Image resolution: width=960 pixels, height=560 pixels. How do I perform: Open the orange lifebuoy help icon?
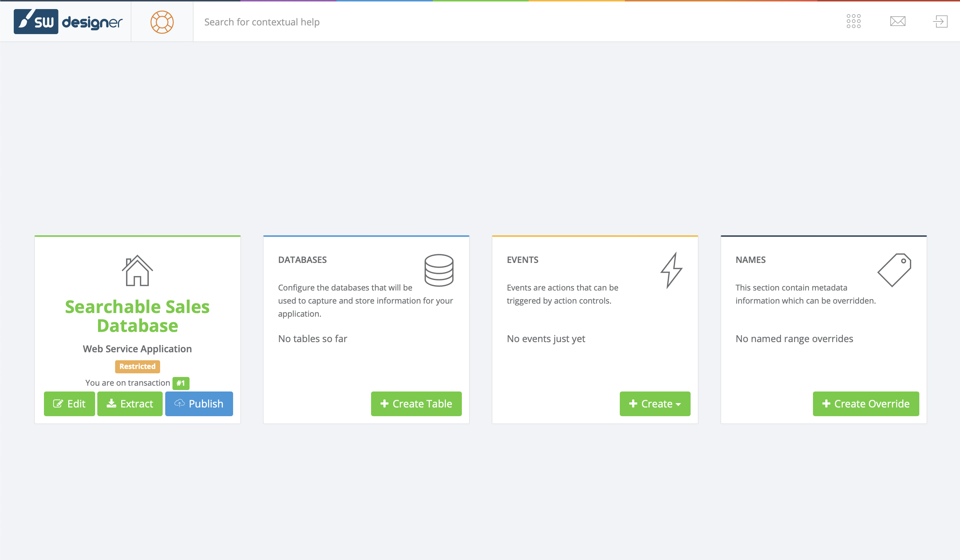162,22
